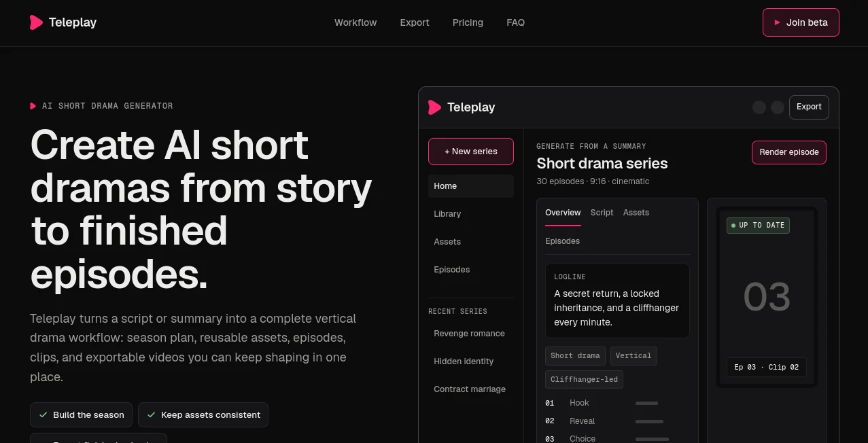This screenshot has height=443, width=868.
Task: Click the Teleplay wordmark in page header
Action: 73,22
